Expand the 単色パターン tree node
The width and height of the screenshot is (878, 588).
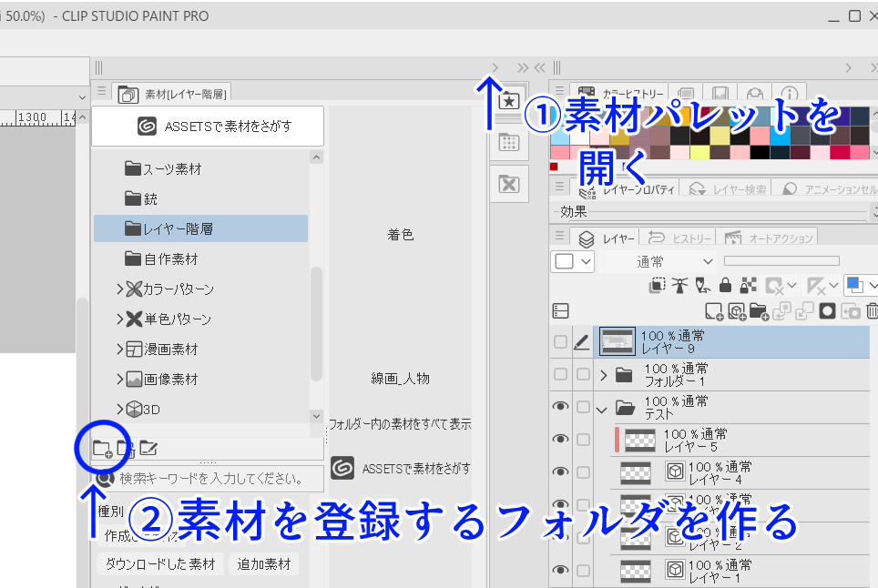[x=119, y=319]
